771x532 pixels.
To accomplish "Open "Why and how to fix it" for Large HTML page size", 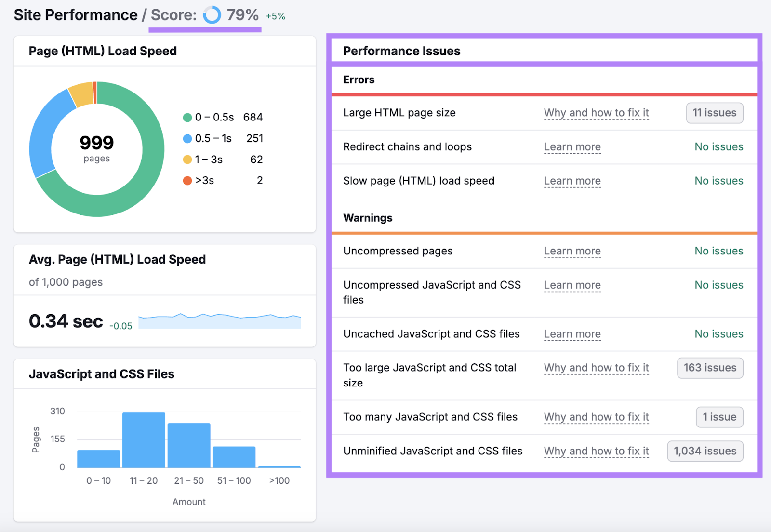I will (x=596, y=113).
